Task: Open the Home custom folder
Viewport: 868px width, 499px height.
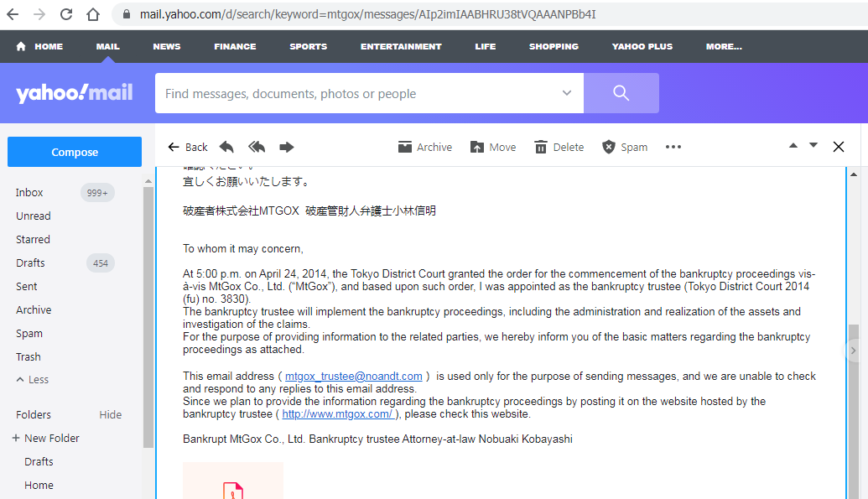Action: (x=39, y=485)
